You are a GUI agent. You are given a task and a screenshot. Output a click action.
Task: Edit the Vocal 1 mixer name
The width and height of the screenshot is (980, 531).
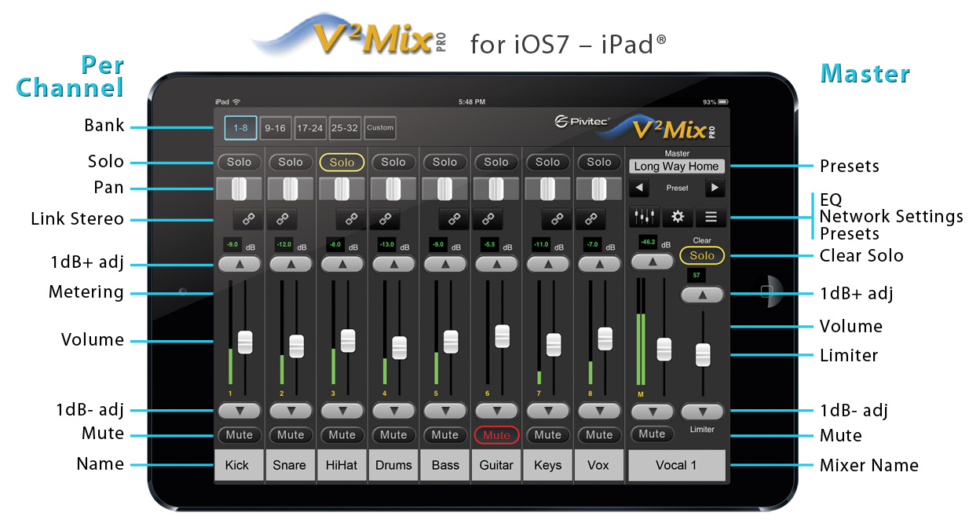click(x=677, y=465)
